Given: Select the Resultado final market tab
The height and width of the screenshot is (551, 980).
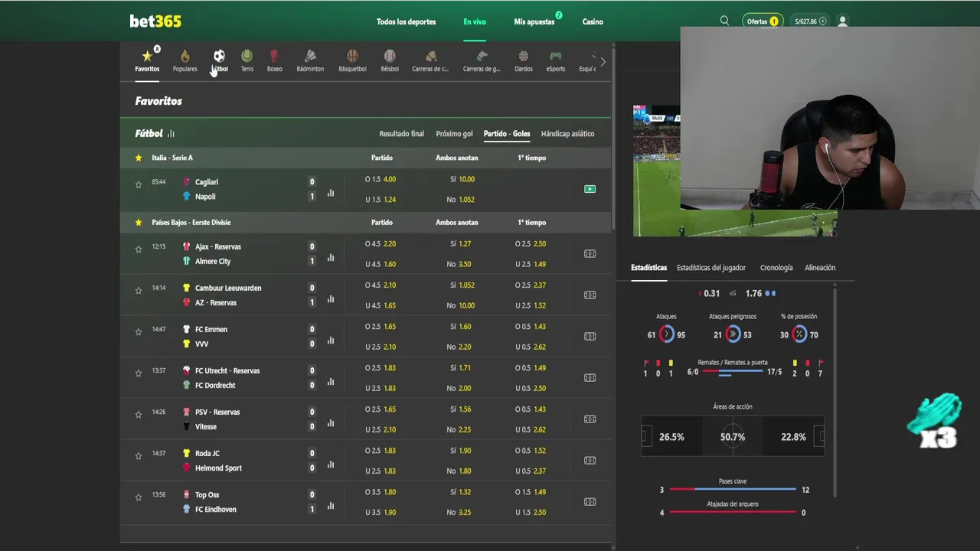Looking at the screenshot, I should click(x=401, y=134).
